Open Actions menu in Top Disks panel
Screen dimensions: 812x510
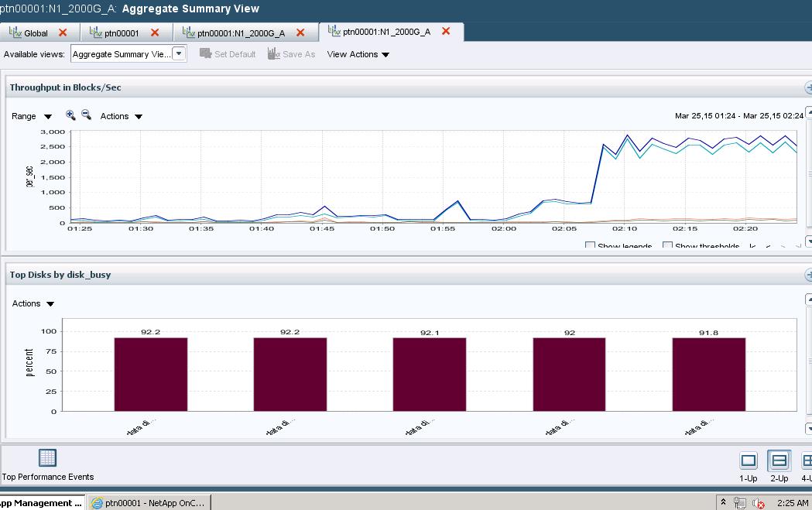[x=33, y=303]
